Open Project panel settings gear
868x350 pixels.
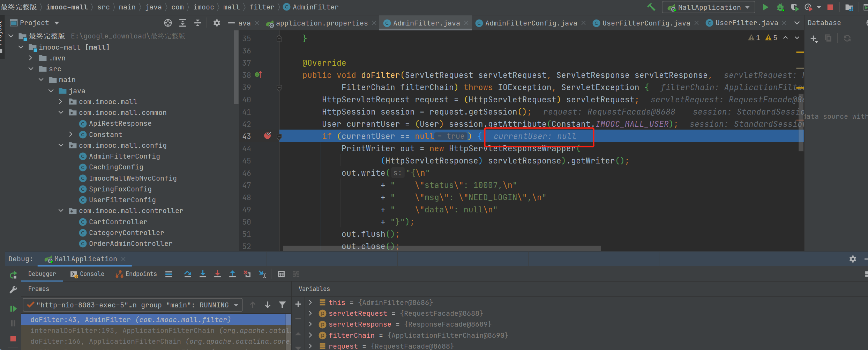pyautogui.click(x=217, y=23)
